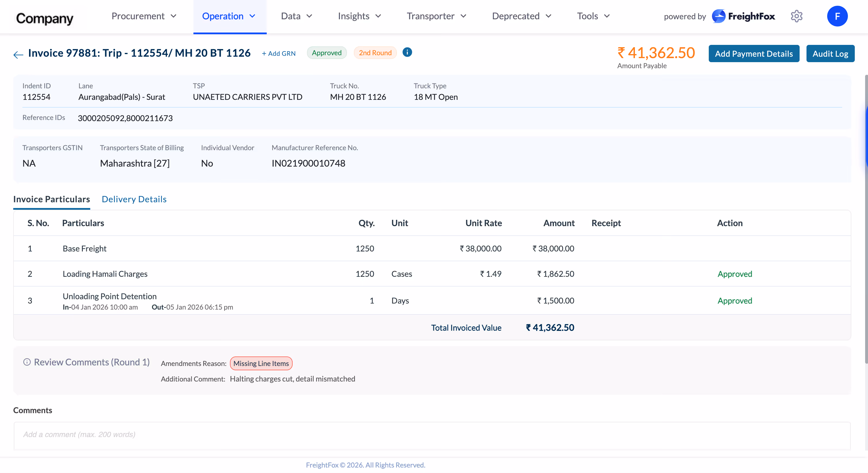
Task: Click the lane Aurangabad(Pals) - Surat
Action: tap(122, 97)
